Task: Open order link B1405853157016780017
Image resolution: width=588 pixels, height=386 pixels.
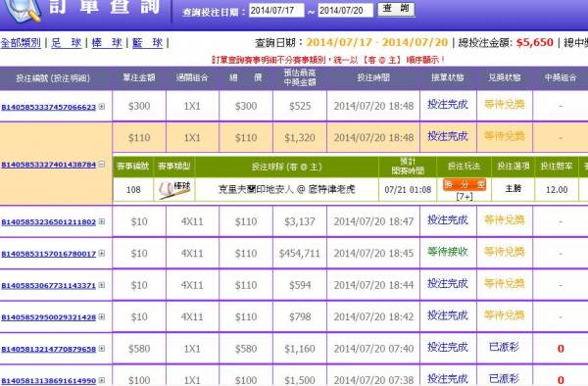Action: pyautogui.click(x=49, y=254)
